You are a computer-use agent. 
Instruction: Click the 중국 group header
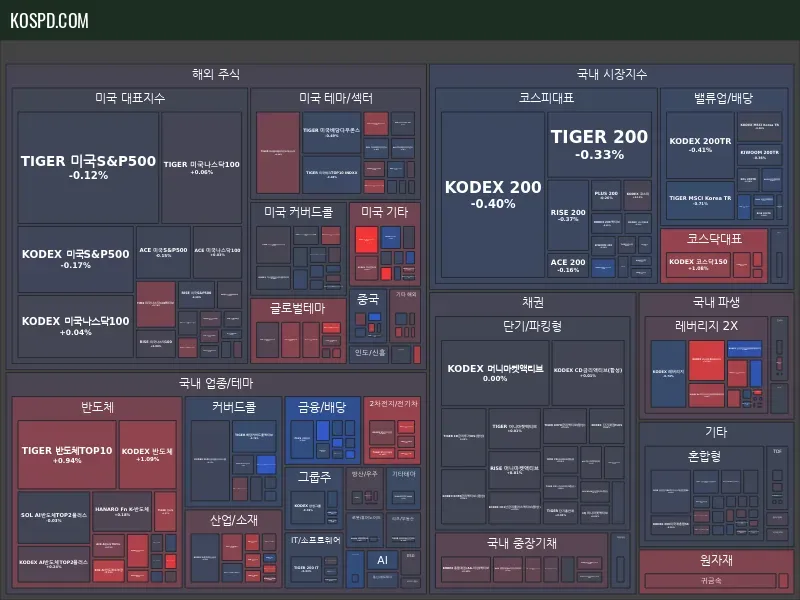click(x=367, y=299)
